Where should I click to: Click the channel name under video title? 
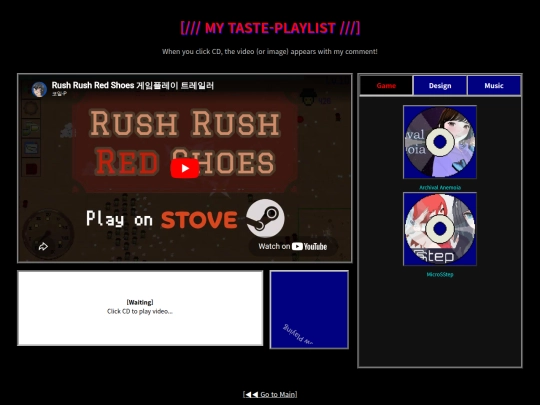[x=59, y=94]
